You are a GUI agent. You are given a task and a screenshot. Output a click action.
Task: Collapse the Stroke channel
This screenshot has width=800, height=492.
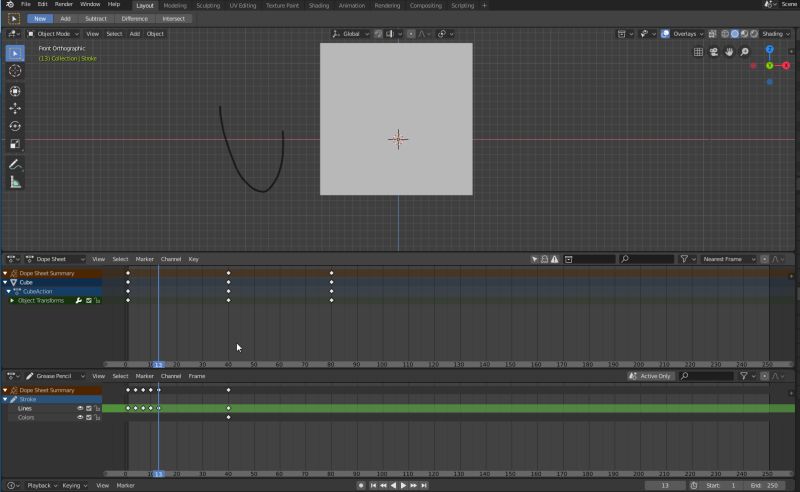[x=5, y=399]
